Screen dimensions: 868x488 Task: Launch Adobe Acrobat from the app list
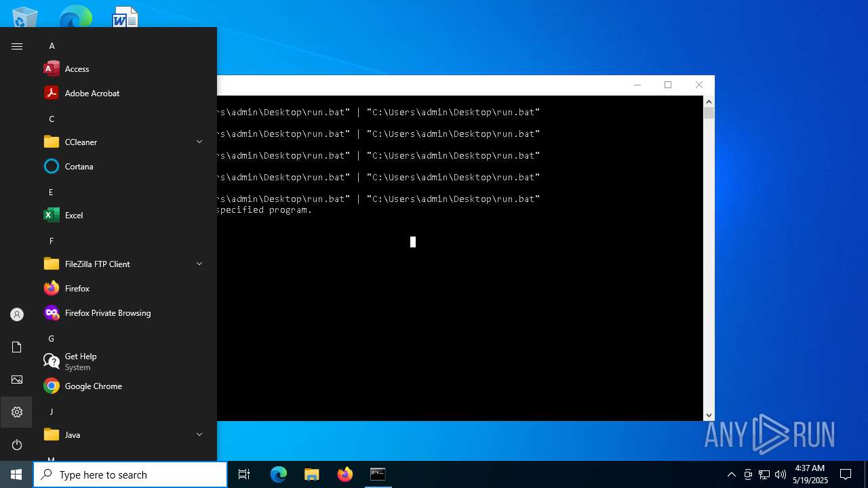125,94
